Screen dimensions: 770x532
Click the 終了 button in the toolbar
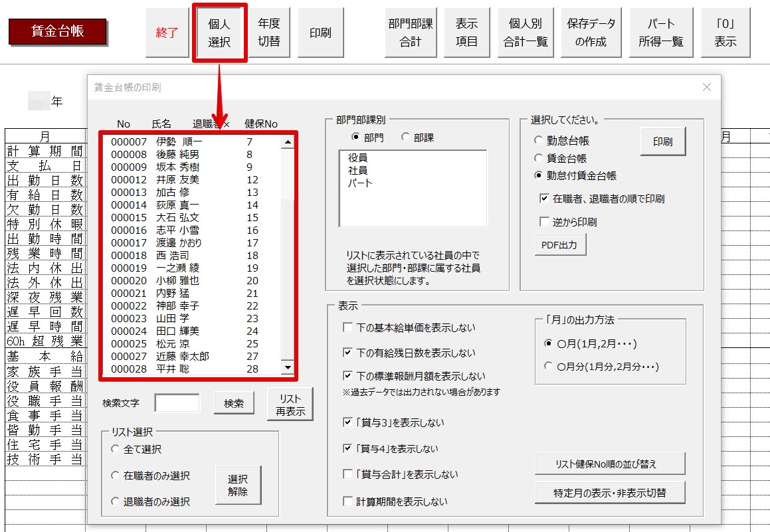[x=167, y=33]
